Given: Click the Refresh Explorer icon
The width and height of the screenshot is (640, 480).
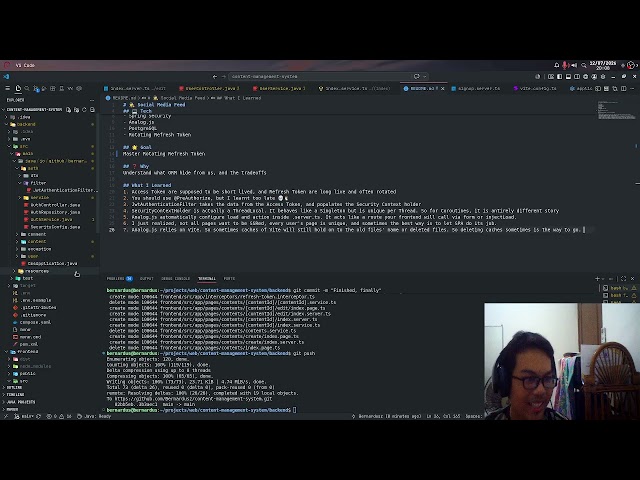Looking at the screenshot, I should click(x=84, y=110).
